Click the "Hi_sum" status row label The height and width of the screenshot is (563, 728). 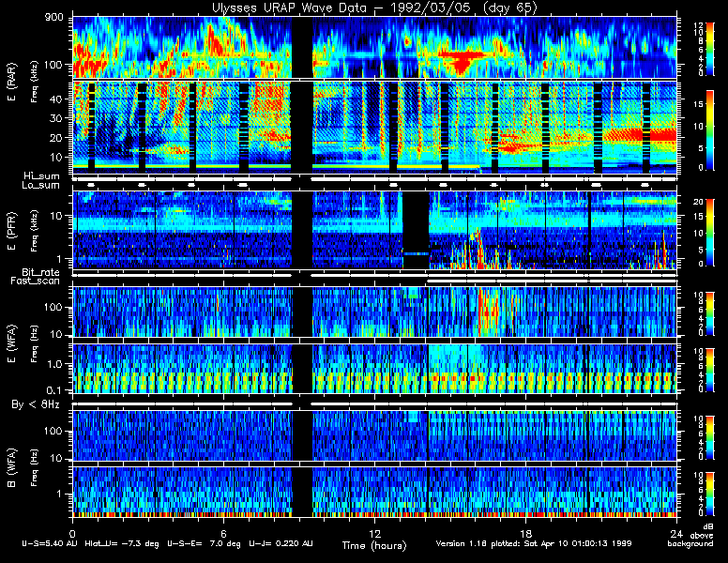41,175
